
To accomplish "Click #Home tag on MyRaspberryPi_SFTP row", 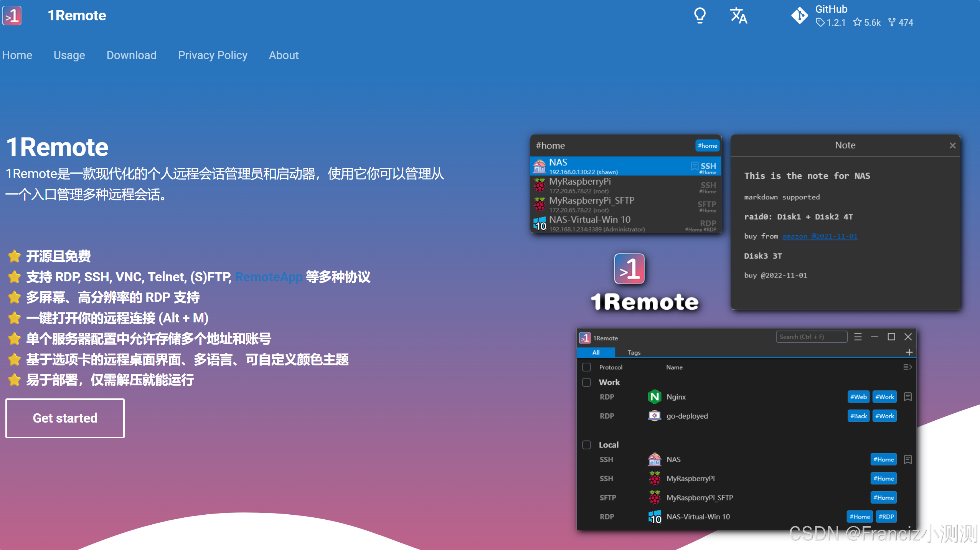I will [883, 498].
